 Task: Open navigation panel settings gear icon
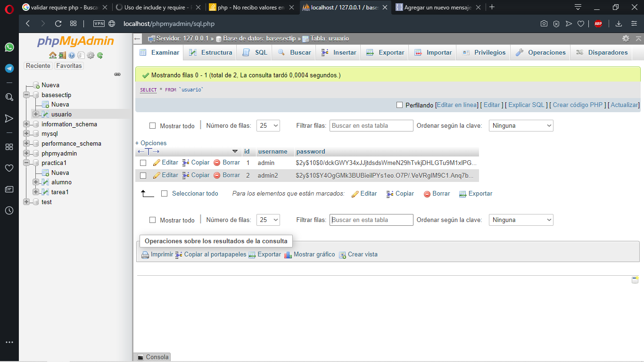point(91,55)
